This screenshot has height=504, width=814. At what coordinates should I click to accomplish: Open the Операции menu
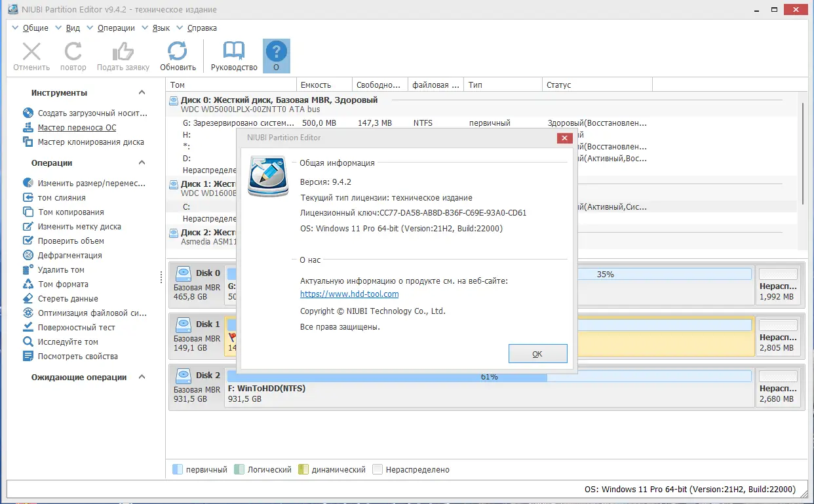pos(116,28)
